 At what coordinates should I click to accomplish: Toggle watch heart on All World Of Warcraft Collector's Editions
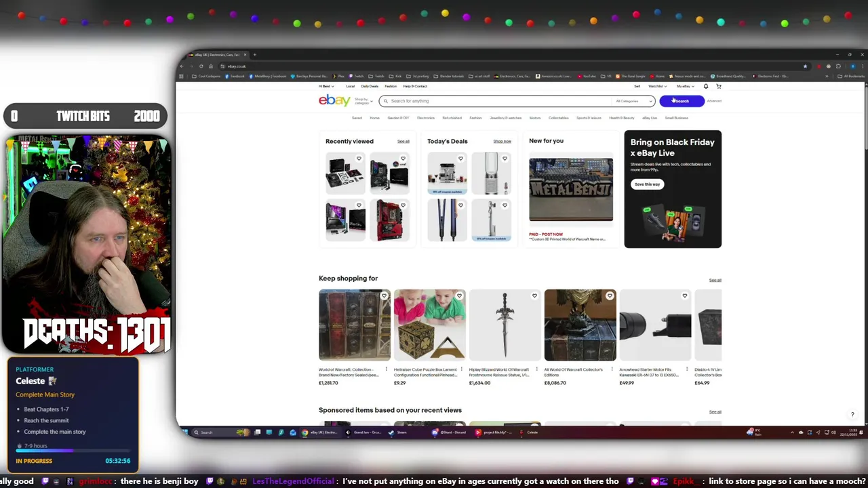coord(610,296)
